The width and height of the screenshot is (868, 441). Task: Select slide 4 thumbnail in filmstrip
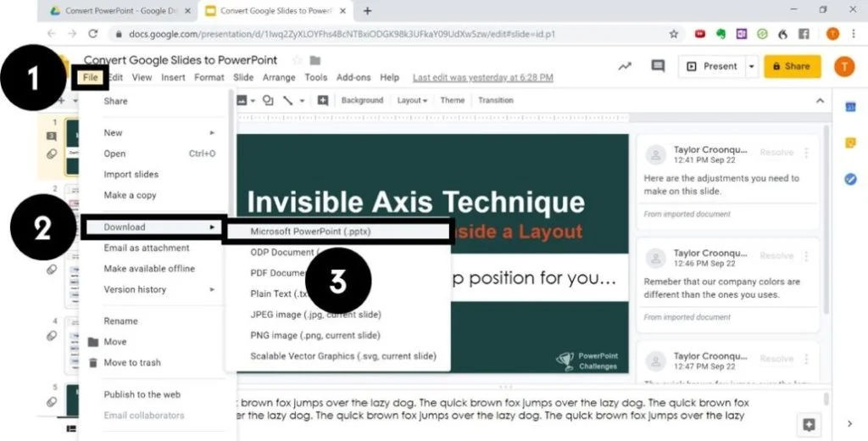73,345
